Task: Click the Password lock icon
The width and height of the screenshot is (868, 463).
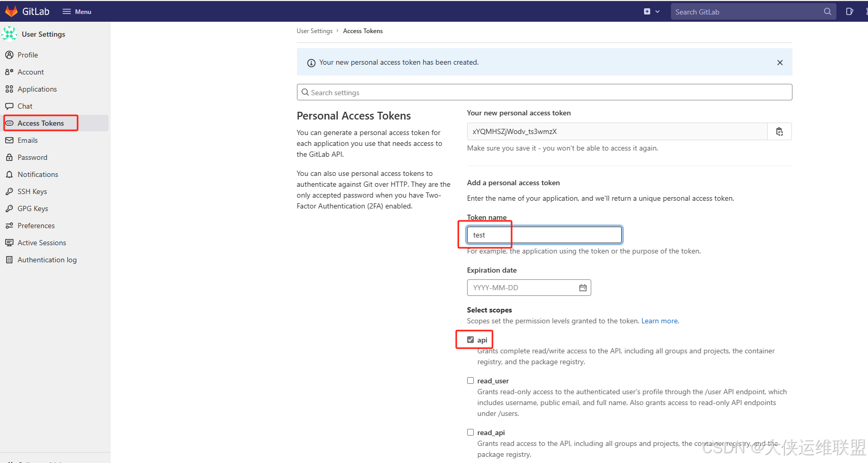Action: coord(9,157)
